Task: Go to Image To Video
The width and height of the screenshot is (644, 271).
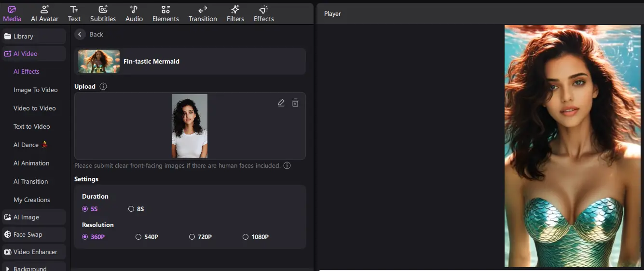Action: [x=35, y=90]
